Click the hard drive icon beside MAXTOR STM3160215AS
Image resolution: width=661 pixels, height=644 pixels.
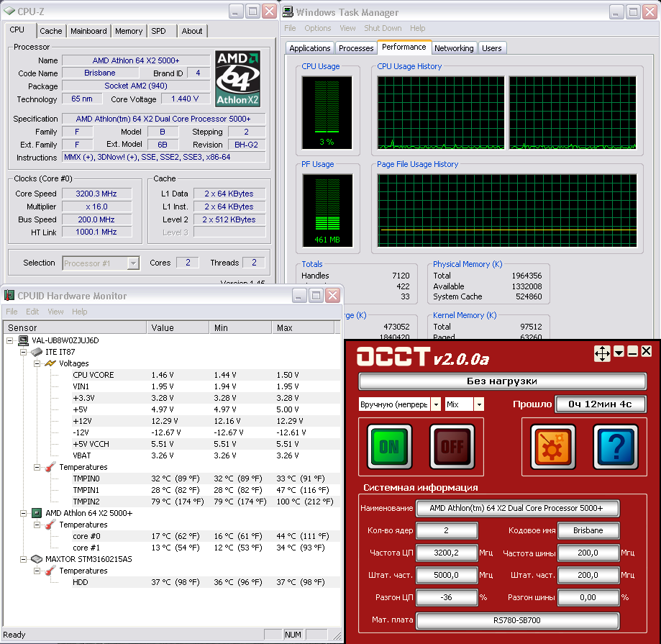[x=37, y=559]
